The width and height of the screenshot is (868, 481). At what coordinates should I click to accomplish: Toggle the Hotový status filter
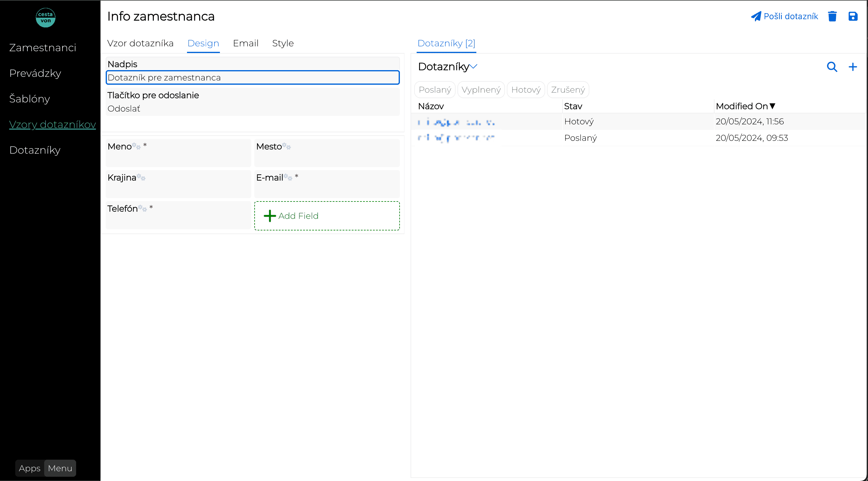526,90
